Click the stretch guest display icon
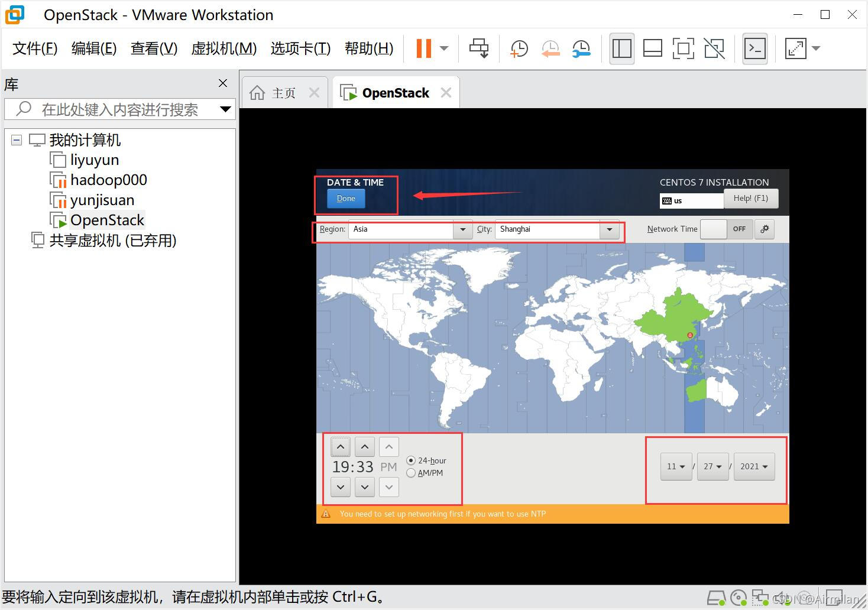Image resolution: width=868 pixels, height=610 pixels. pos(795,48)
